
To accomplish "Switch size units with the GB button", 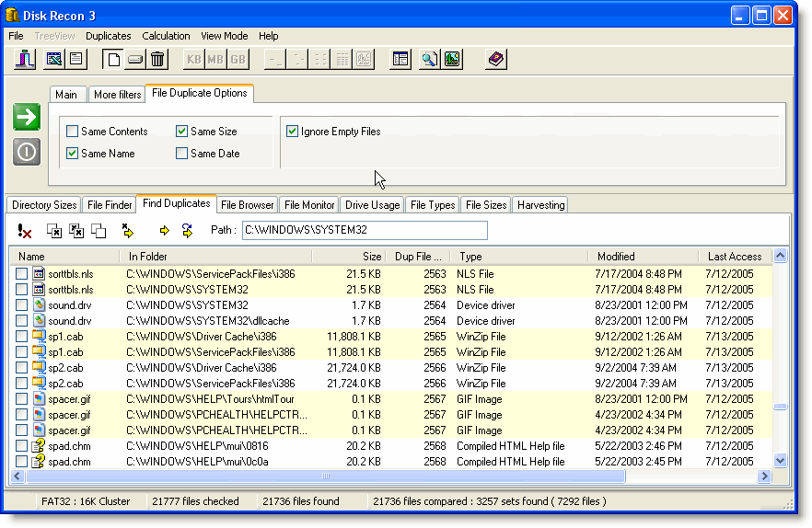I will pos(238,59).
